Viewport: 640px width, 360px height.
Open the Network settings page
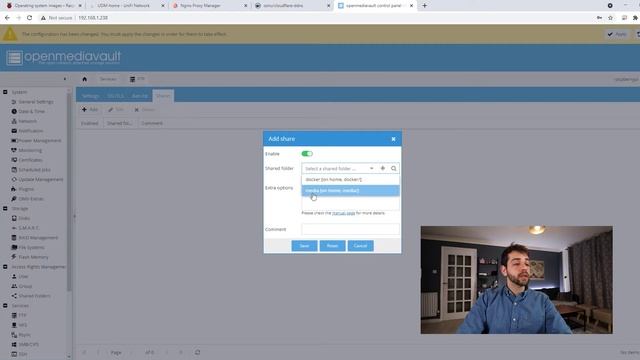[x=27, y=121]
